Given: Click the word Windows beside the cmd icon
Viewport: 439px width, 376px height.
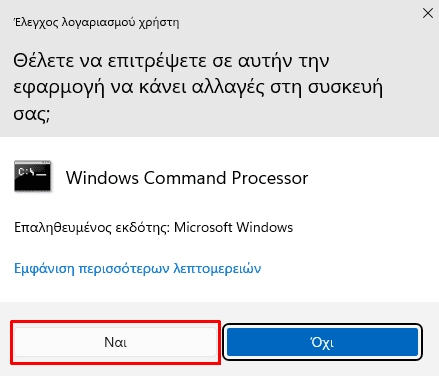Looking at the screenshot, I should pyautogui.click(x=102, y=178).
